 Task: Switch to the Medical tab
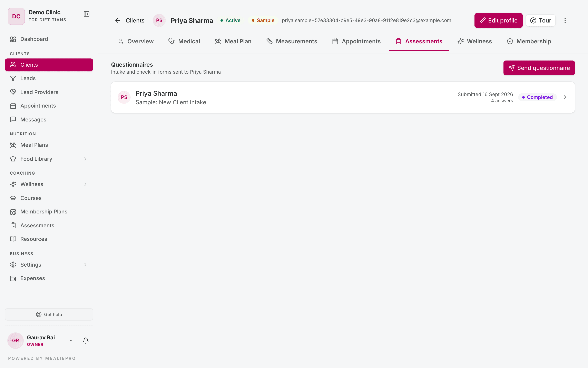(184, 41)
